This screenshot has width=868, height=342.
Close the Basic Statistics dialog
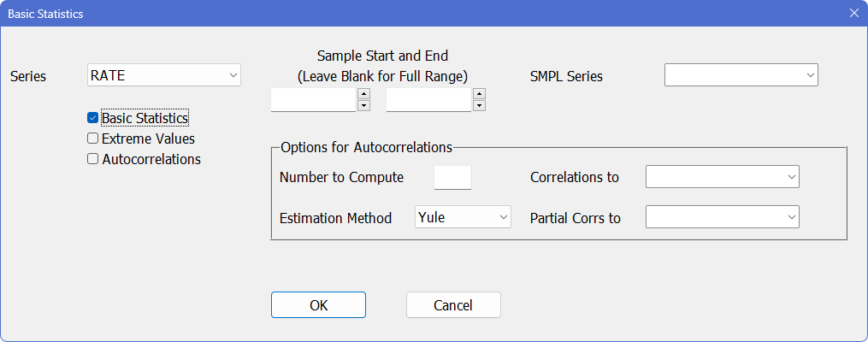coord(853,15)
